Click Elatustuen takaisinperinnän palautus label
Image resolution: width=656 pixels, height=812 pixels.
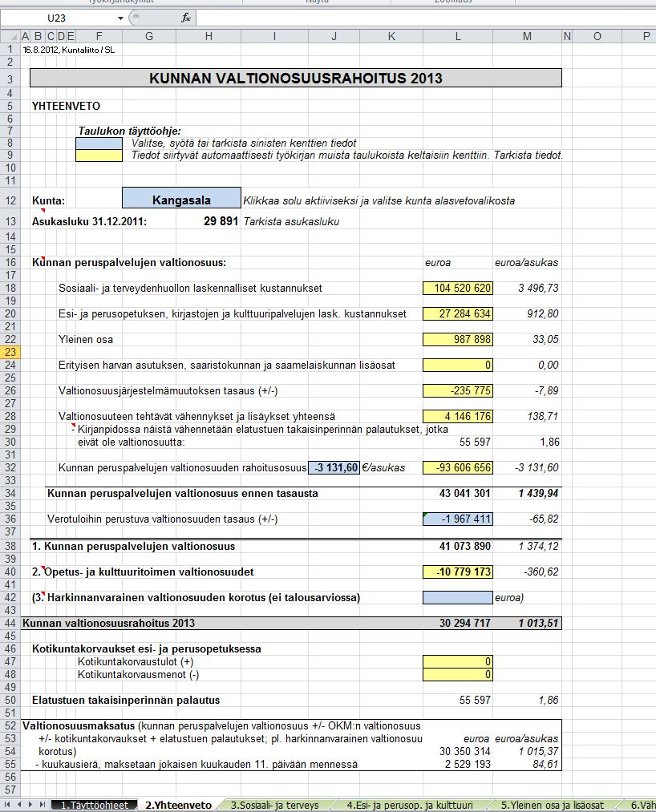click(x=126, y=700)
